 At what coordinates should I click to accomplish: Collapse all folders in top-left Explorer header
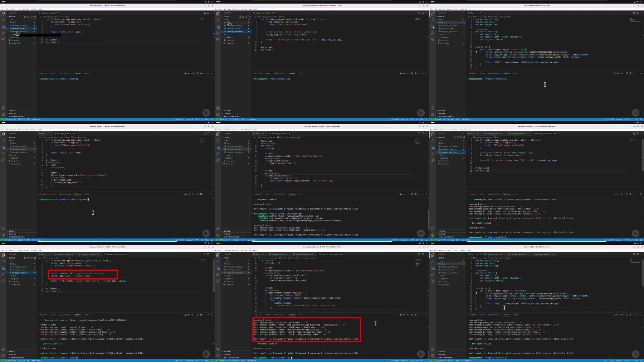click(x=35, y=16)
